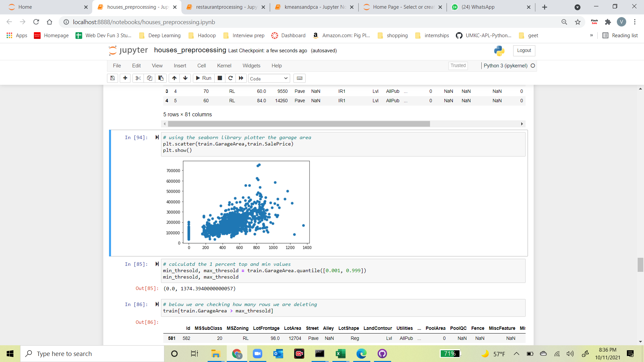644x362 pixels.
Task: Open the cell type dropdown showing Code
Action: (x=268, y=78)
